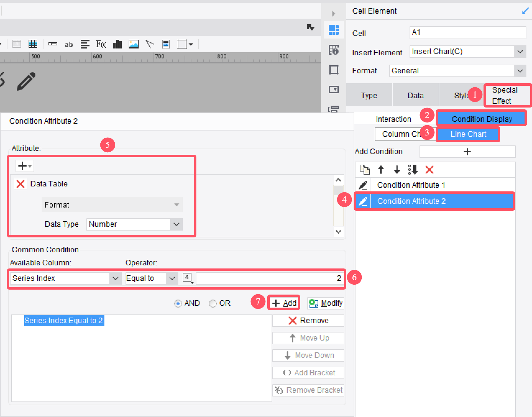Open the widget settings sidebar icon
The width and height of the screenshot is (532, 417).
click(x=334, y=89)
